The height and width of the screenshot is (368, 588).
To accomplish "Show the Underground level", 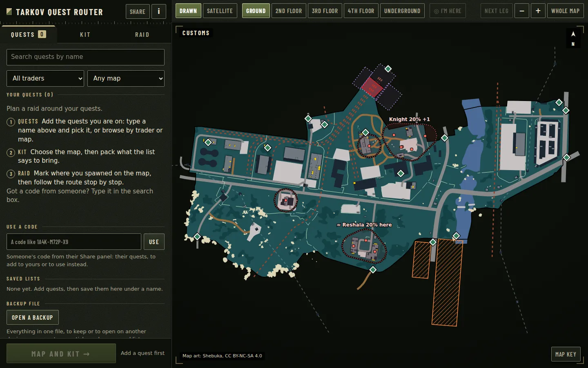I will 402,11.
